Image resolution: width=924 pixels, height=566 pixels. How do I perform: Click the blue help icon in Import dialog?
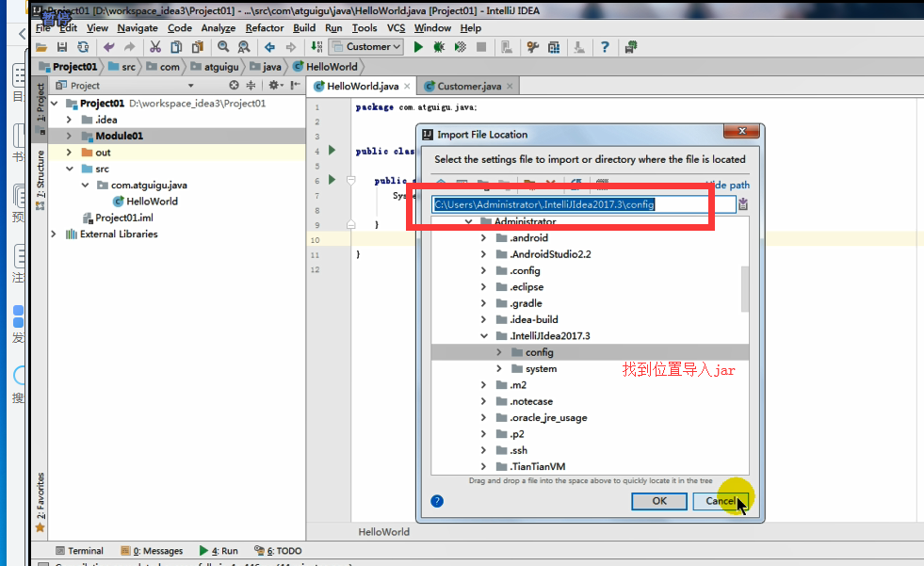(x=437, y=501)
